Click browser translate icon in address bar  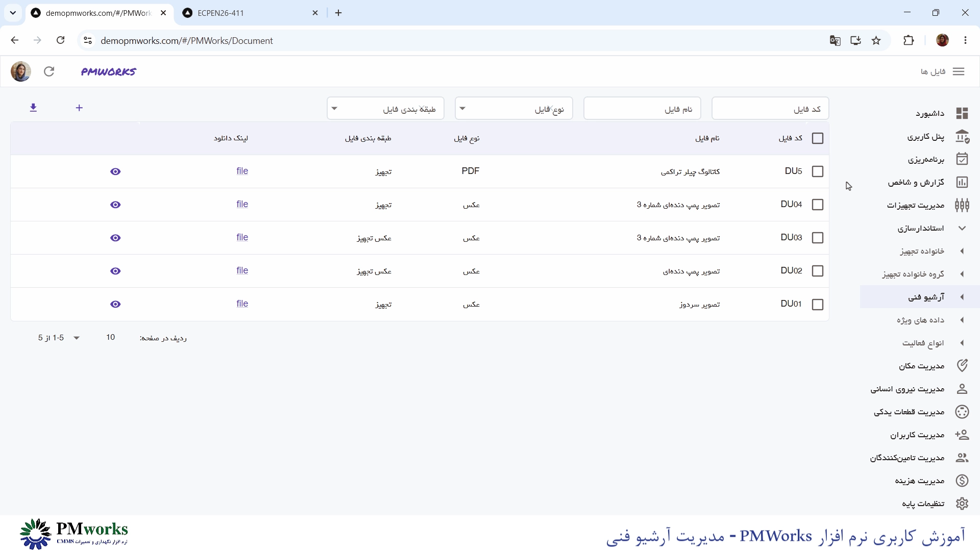(x=835, y=41)
